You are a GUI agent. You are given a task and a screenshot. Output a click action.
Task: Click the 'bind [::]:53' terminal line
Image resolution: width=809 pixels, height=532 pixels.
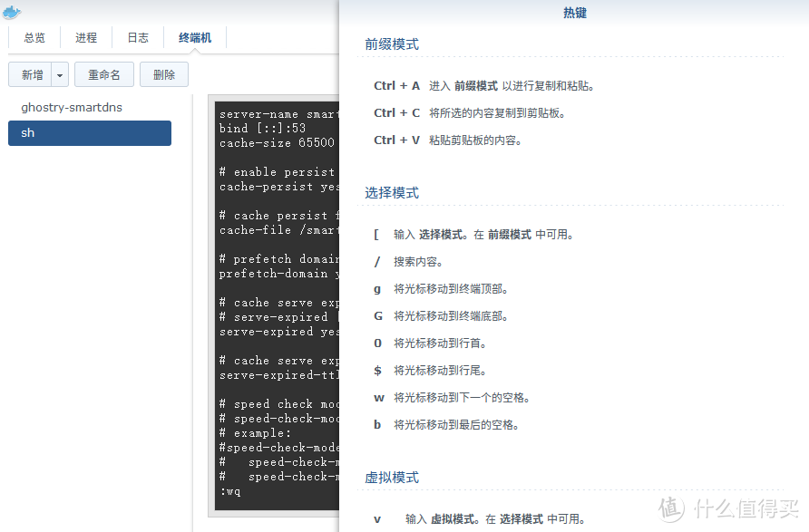[x=262, y=129]
